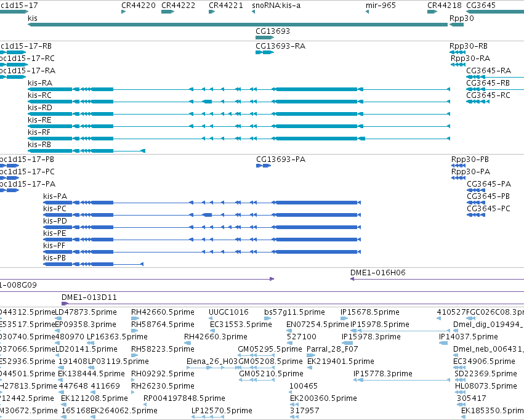Select the RH09292.5prime EST label
Image resolution: width=524 pixels, height=420 pixels.
coord(163,374)
